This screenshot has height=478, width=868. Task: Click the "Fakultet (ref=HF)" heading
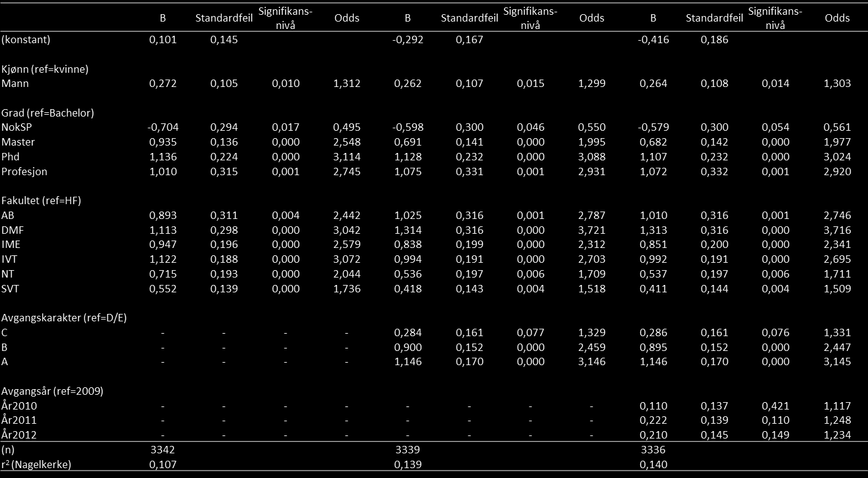point(42,200)
